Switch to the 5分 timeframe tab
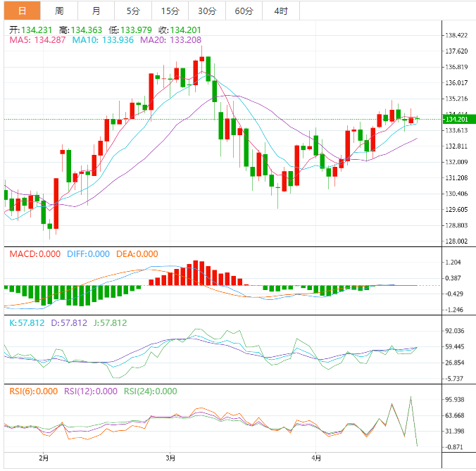This screenshot has height=471, width=476. click(133, 11)
